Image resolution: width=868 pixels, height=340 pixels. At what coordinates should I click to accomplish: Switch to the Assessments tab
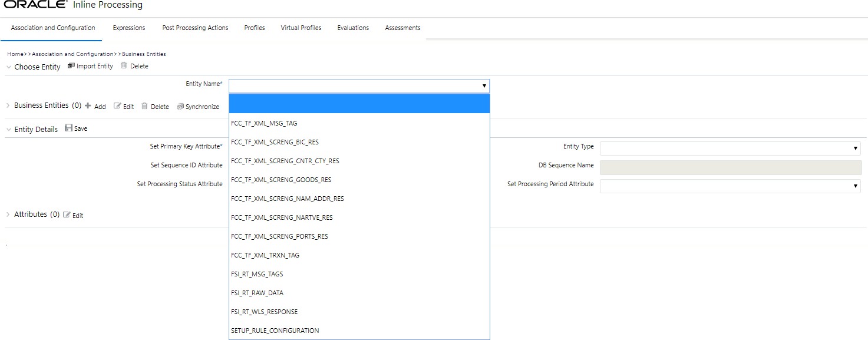(x=402, y=28)
